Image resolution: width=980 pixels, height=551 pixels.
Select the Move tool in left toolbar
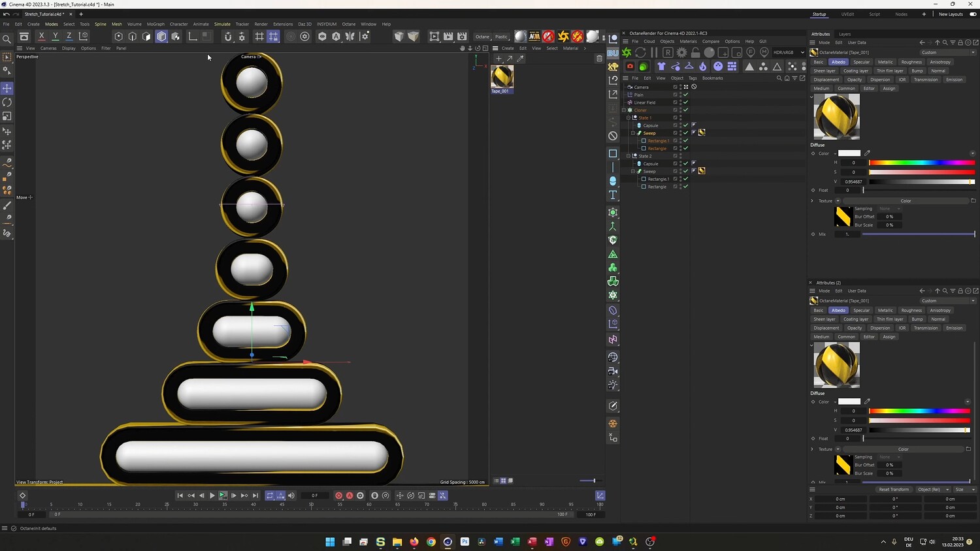(7, 88)
